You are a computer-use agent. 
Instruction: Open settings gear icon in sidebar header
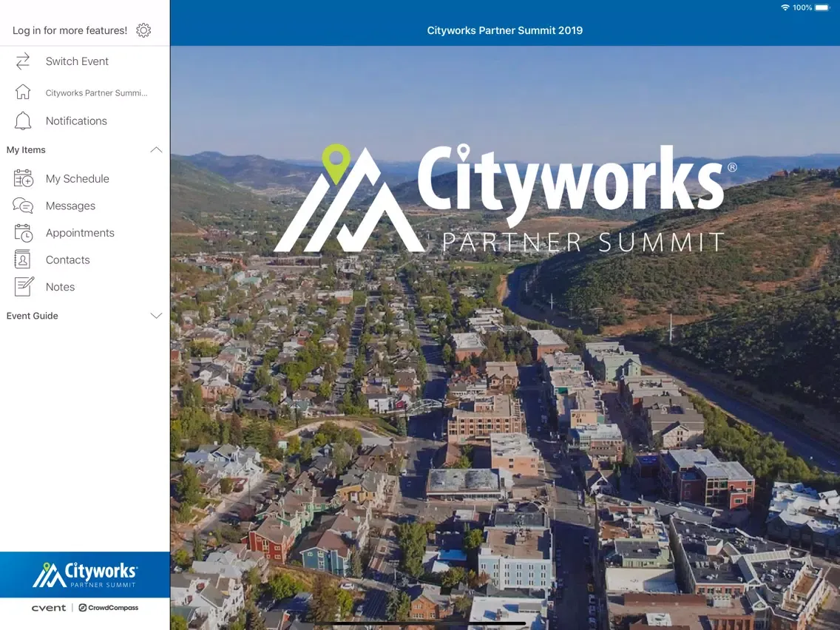143,30
